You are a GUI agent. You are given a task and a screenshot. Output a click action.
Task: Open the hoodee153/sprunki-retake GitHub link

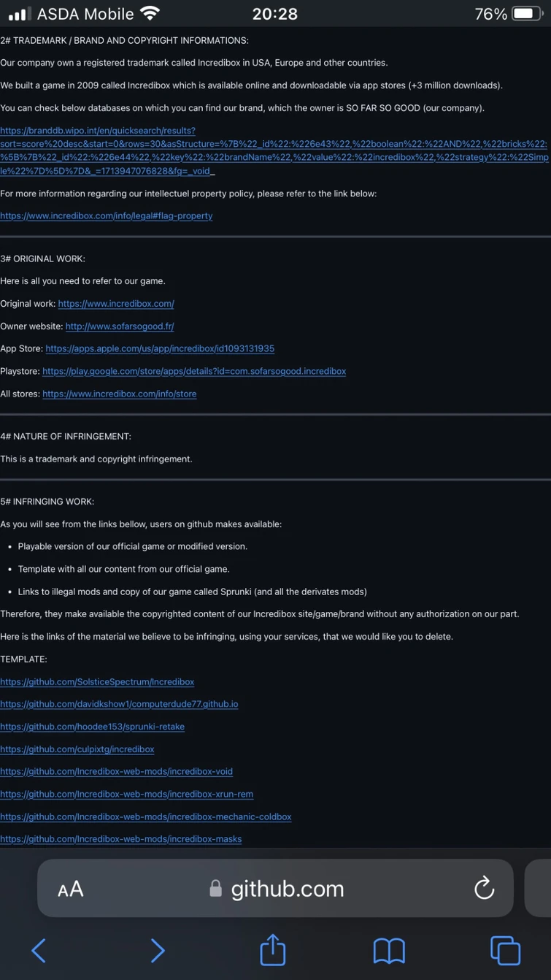[x=92, y=727]
